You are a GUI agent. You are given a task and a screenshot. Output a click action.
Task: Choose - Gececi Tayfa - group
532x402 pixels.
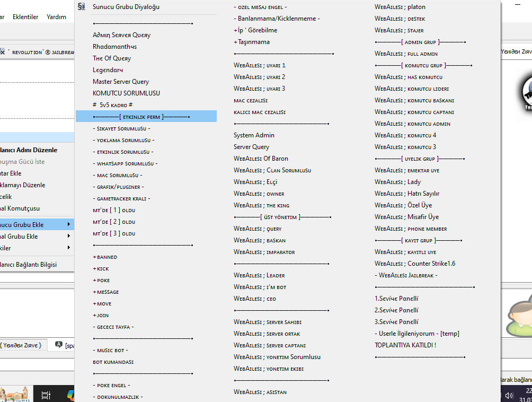[x=113, y=327]
